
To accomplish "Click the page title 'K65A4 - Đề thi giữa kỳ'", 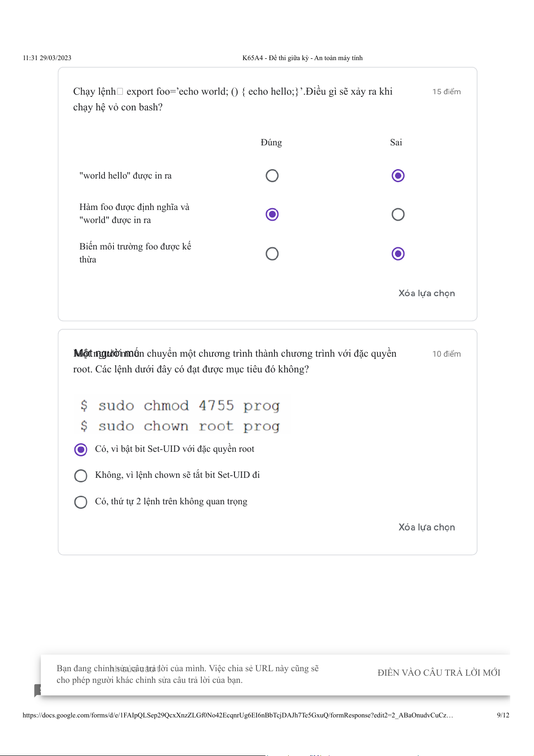I will 302,58.
